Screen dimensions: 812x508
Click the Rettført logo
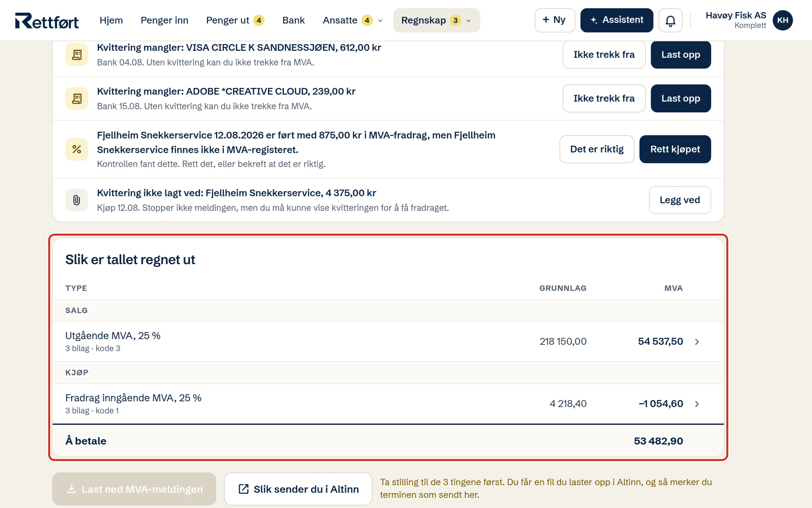click(x=47, y=20)
